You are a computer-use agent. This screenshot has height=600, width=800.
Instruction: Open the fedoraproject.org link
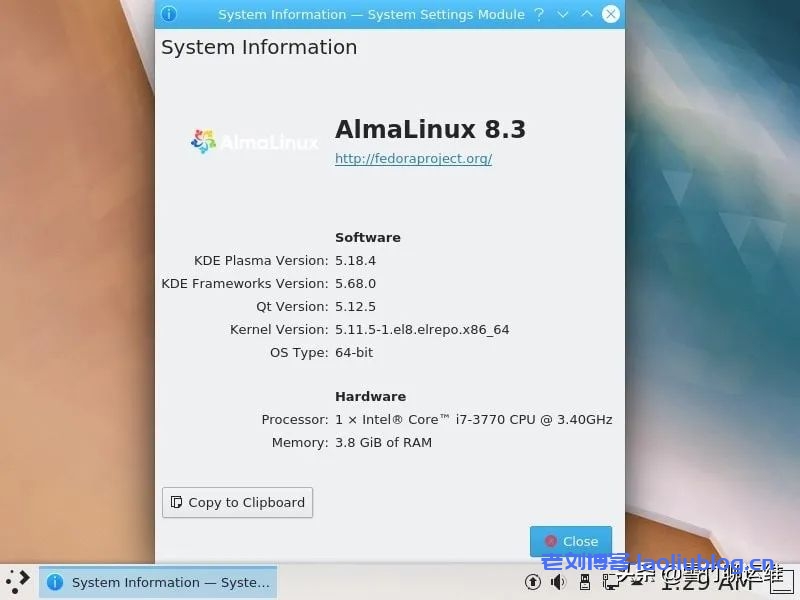tap(413, 158)
